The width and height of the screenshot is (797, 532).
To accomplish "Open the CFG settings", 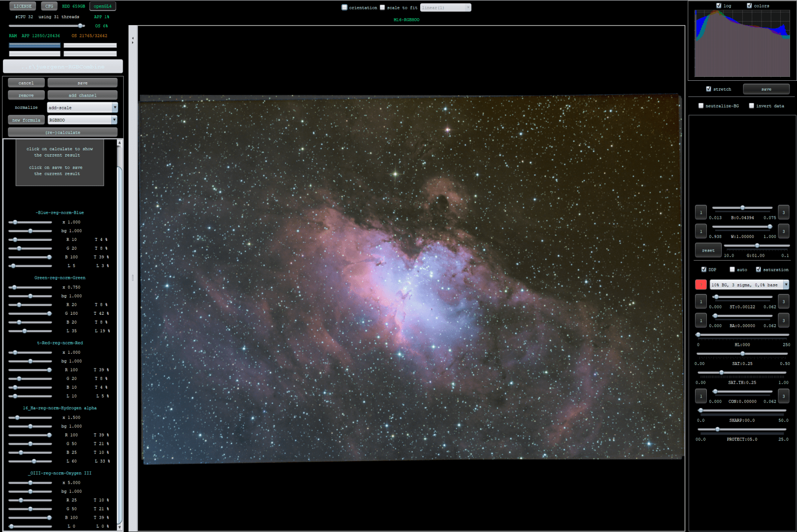I will pyautogui.click(x=49, y=6).
